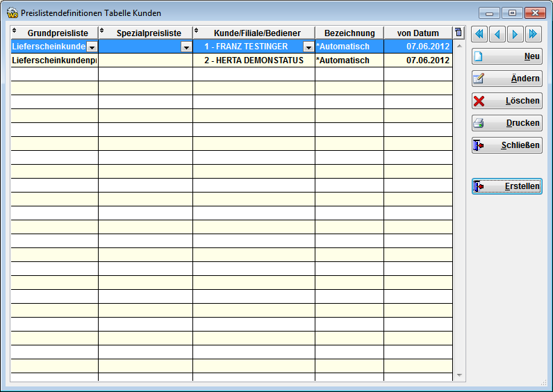Click the table scrollbar up arrow
Viewport: 553px width, 392px height.
point(459,46)
